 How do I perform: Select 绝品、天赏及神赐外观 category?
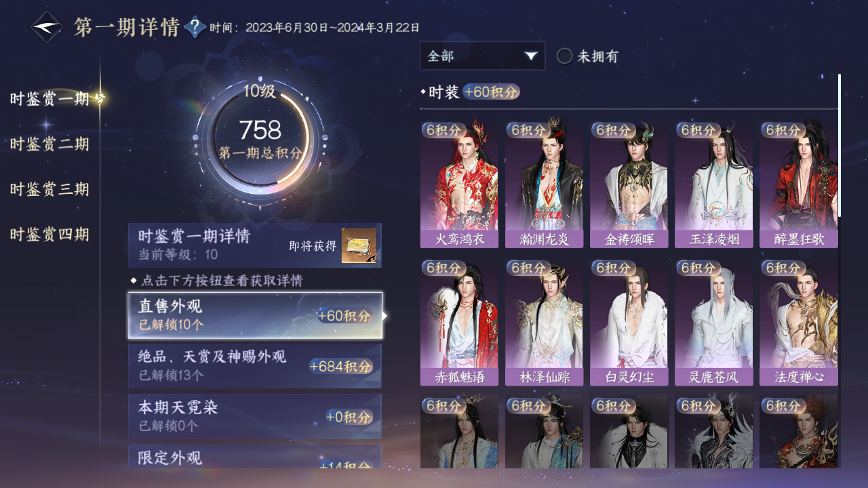pos(255,366)
